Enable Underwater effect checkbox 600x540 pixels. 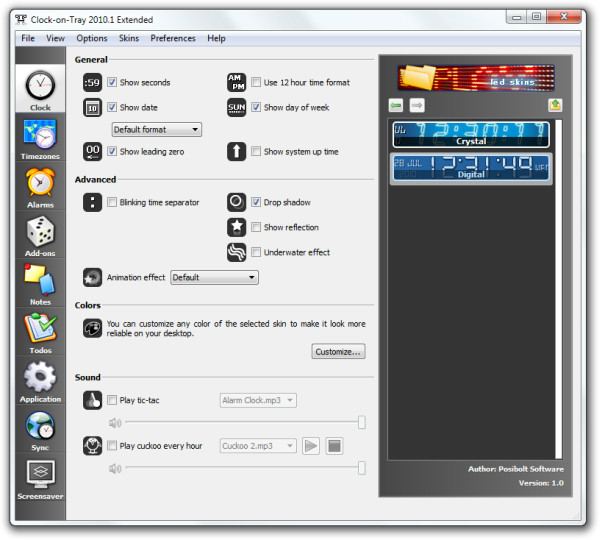[256, 252]
